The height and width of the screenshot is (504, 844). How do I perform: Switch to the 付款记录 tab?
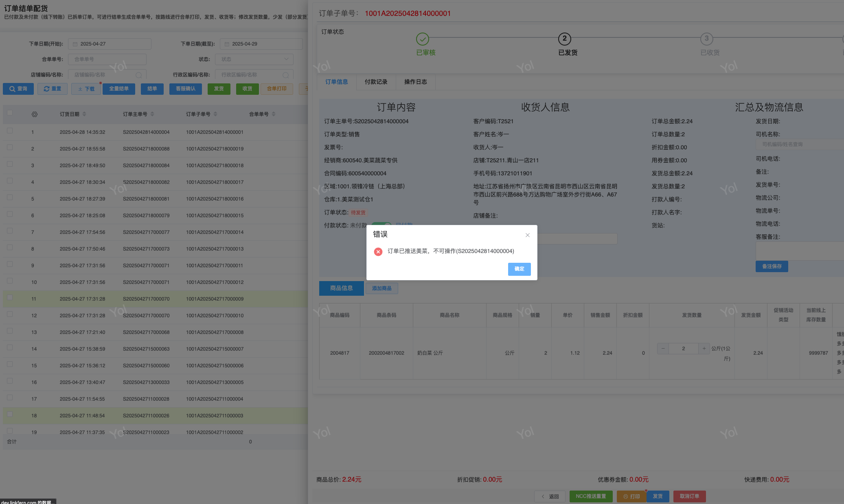click(376, 82)
